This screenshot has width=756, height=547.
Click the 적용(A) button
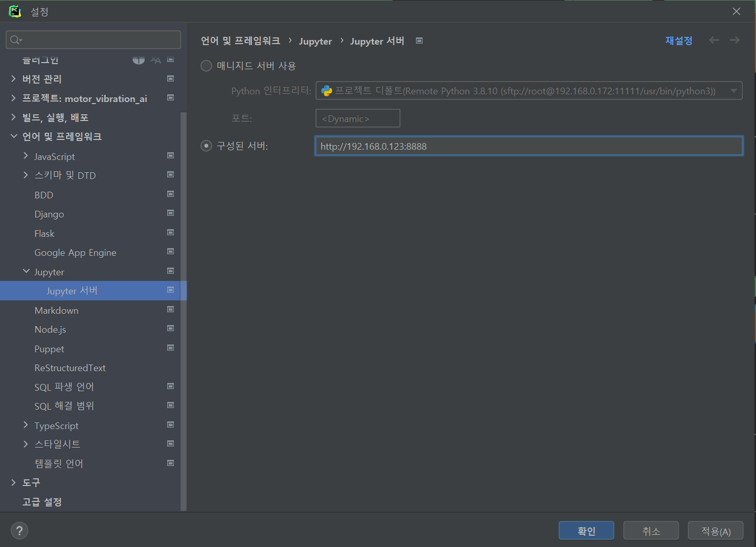(715, 531)
